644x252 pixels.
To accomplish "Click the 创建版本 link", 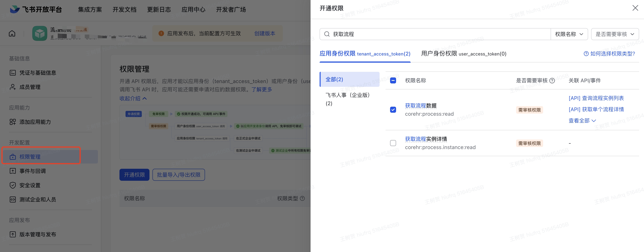I will [x=265, y=33].
